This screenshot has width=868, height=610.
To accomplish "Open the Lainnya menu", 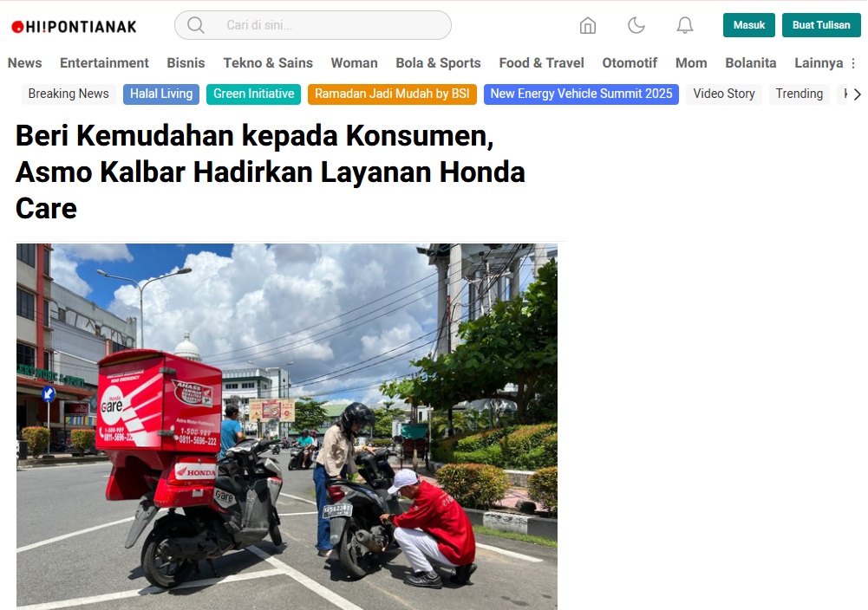I will (x=819, y=63).
